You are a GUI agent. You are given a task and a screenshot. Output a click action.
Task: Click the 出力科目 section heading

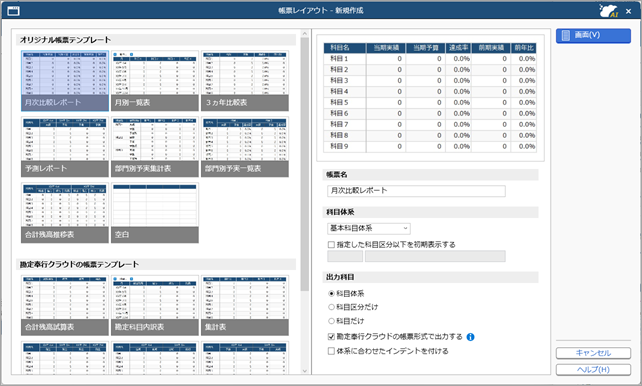click(340, 278)
